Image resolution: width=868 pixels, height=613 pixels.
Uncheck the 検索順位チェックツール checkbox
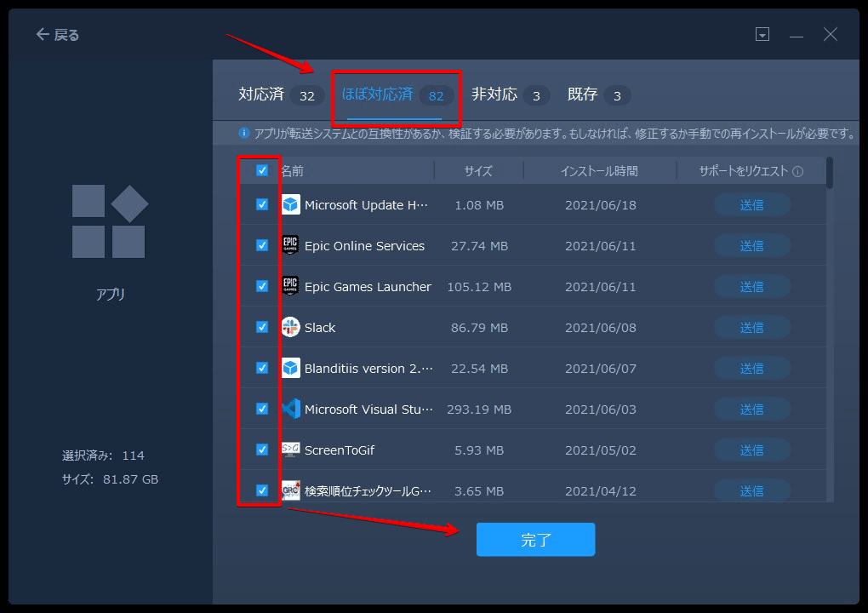click(262, 490)
